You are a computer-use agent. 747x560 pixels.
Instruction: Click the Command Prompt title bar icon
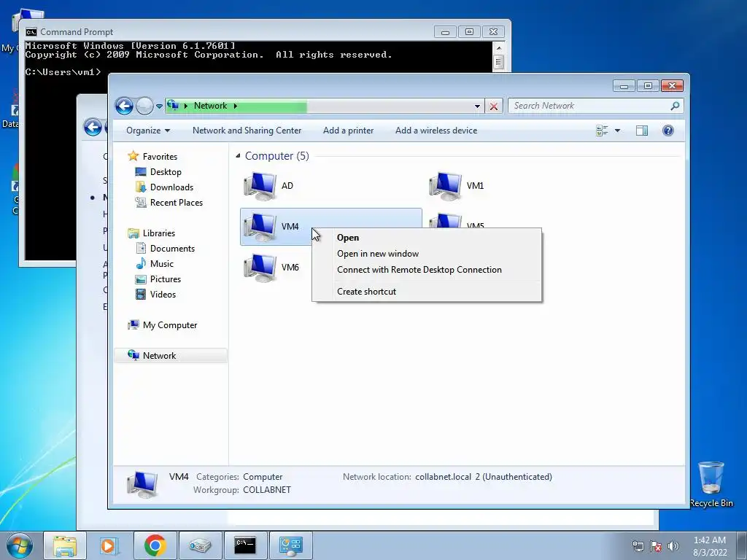pyautogui.click(x=31, y=32)
